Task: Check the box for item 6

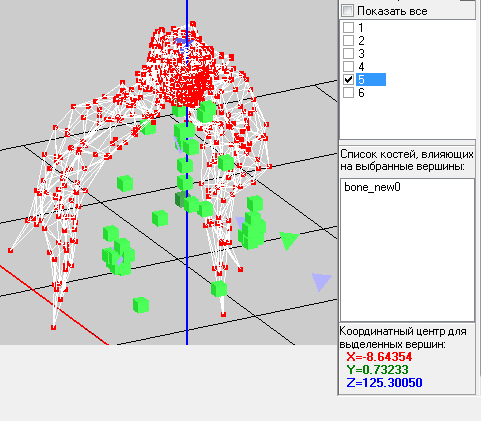Action: (x=348, y=92)
